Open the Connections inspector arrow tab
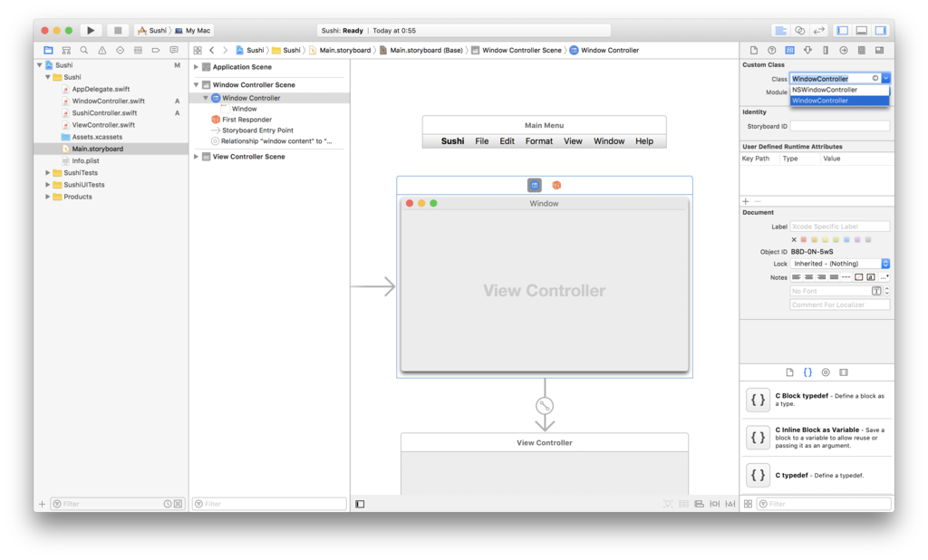This screenshot has height=560, width=928. 844,51
